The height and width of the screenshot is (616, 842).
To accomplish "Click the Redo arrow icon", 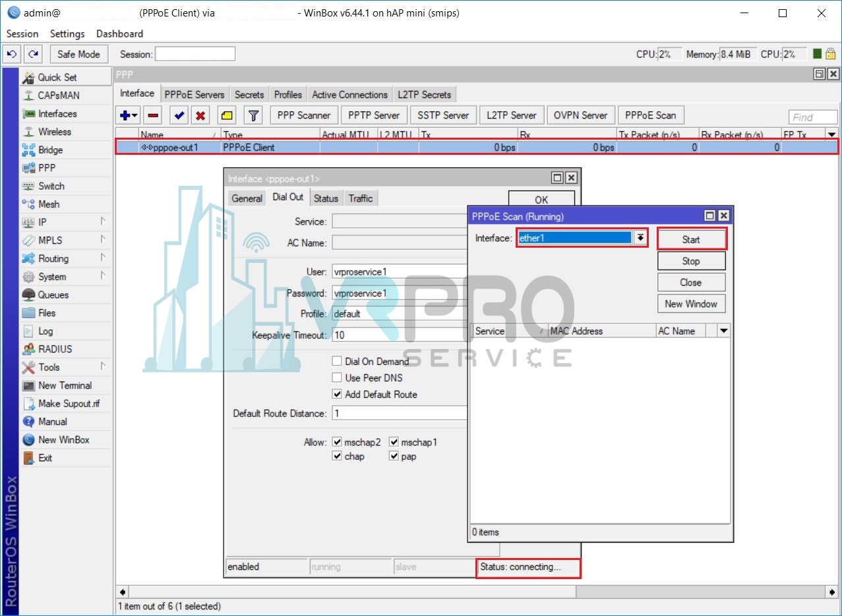I will click(33, 54).
